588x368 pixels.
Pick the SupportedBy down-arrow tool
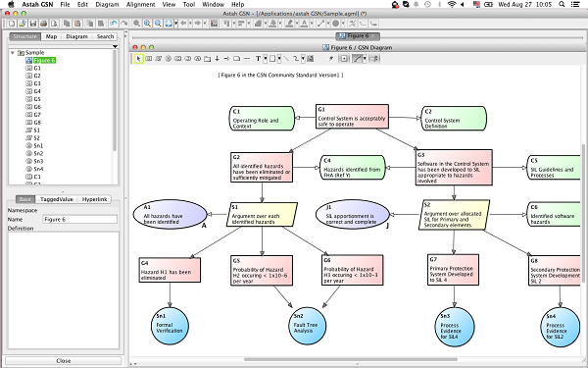218,59
